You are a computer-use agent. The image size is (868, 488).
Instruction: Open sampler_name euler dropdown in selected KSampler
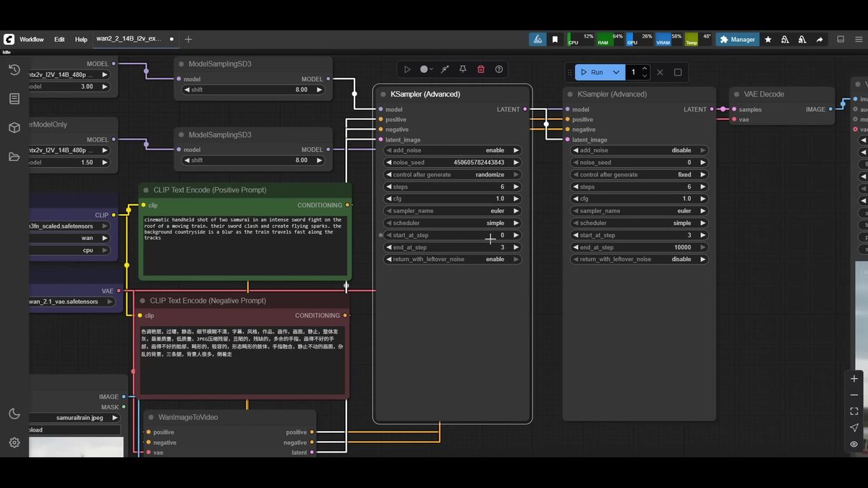click(x=452, y=211)
